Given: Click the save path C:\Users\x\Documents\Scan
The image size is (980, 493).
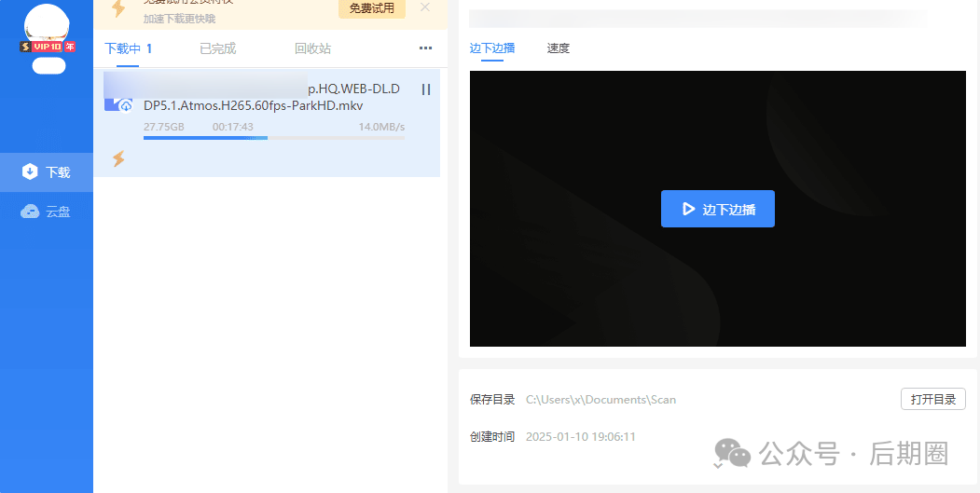Looking at the screenshot, I should 600,399.
